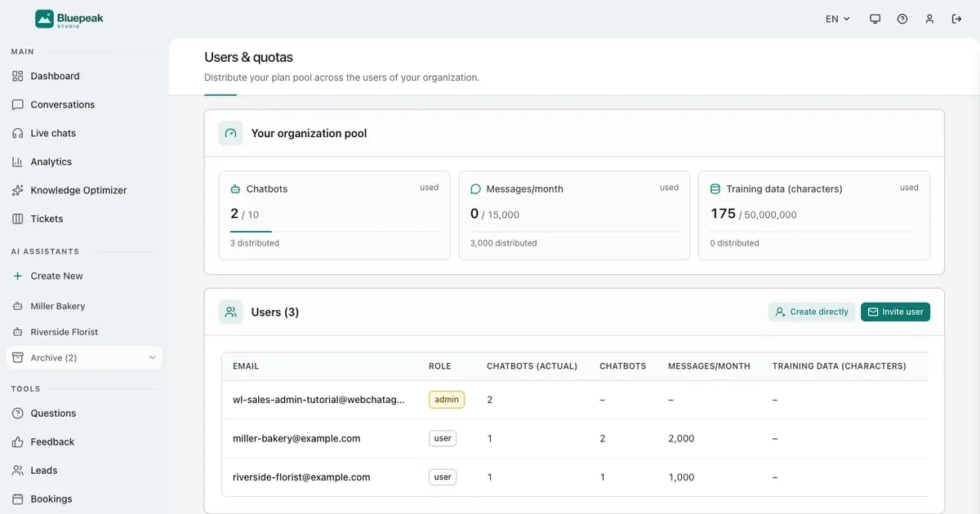
Task: Open the help question-mark icon in header
Action: [902, 19]
